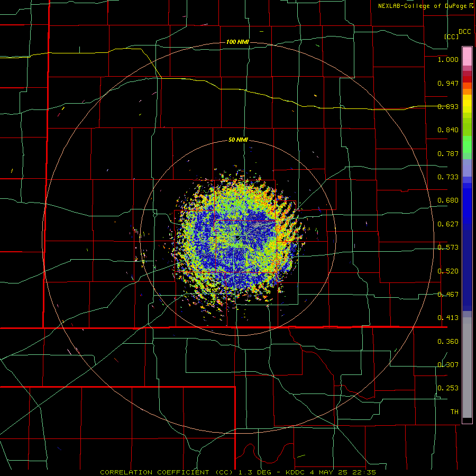The width and height of the screenshot is (476, 476).
Task: Select the 0.467 scale value
Action: coord(448,295)
